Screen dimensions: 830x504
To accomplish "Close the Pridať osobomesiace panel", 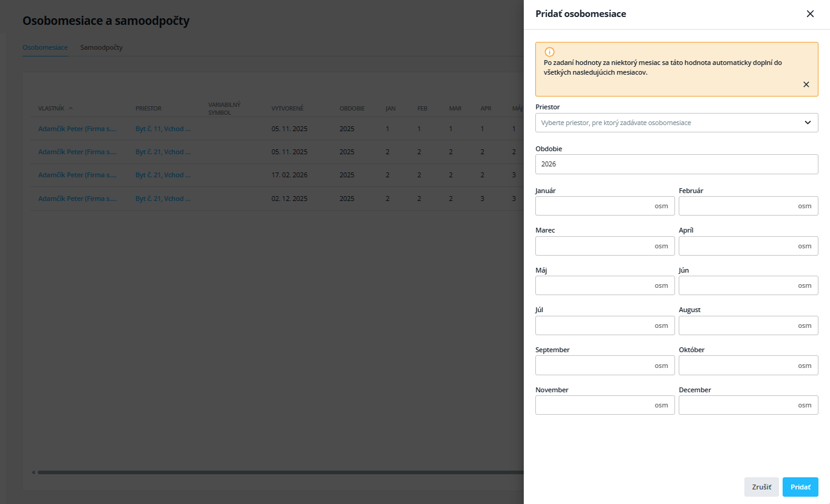I will 810,14.
